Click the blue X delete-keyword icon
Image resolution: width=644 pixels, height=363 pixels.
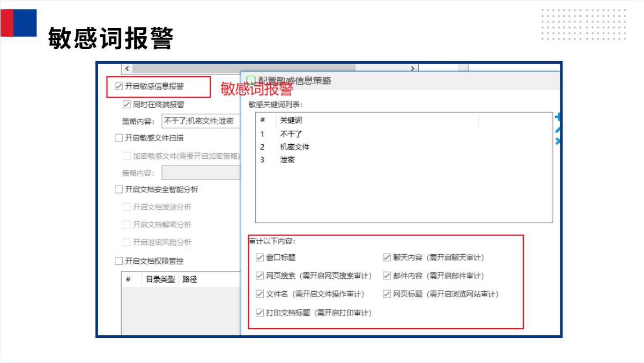pos(558,140)
